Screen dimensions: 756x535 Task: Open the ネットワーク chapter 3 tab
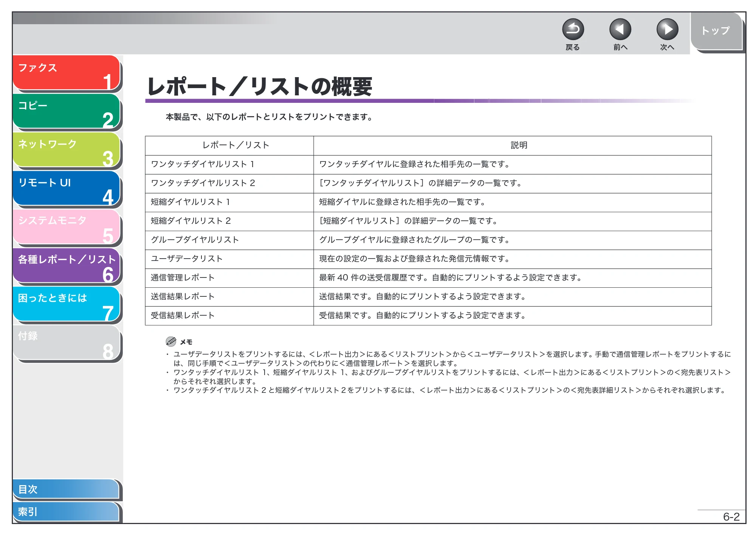point(67,150)
